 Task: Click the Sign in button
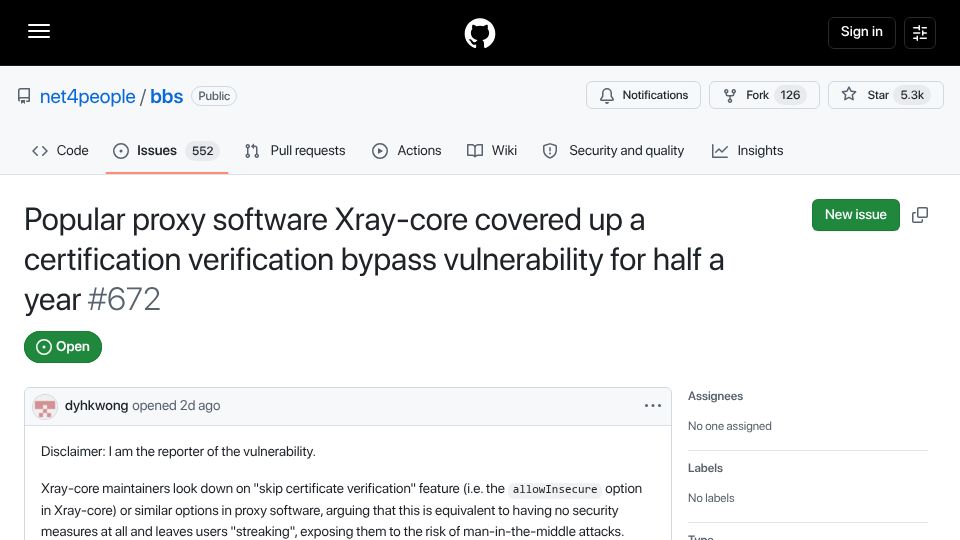coord(861,32)
